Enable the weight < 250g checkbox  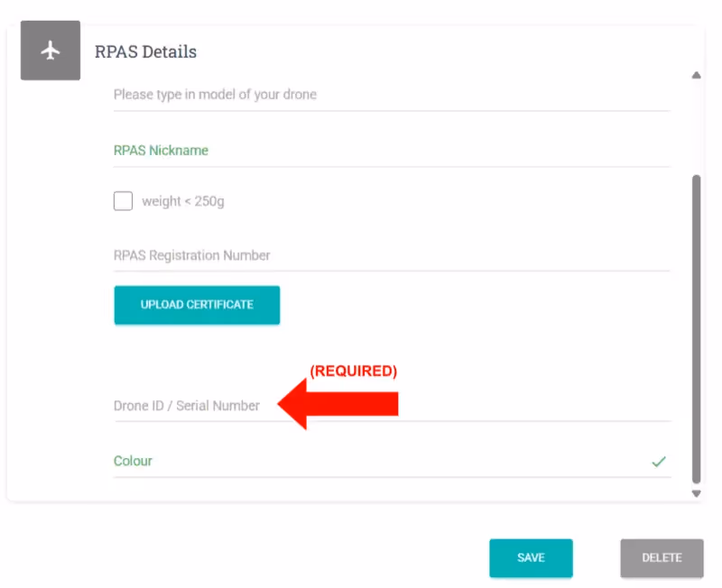coord(124,201)
